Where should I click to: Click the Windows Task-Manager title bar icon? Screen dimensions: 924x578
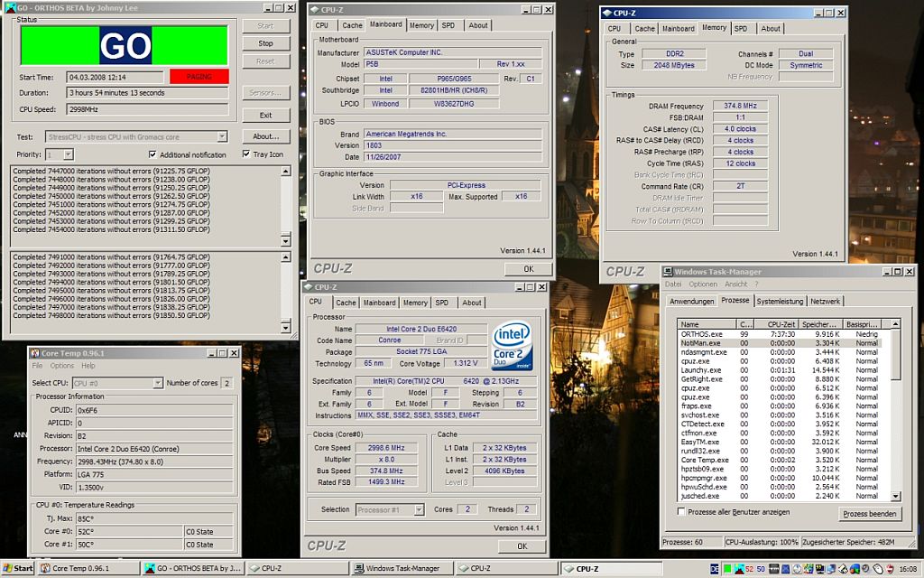[668, 271]
